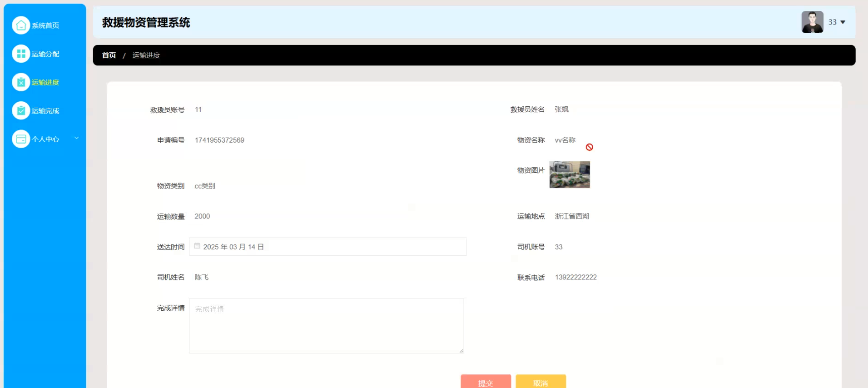Focus the 送达时间 date input
This screenshot has width=868, height=388.
pos(327,247)
